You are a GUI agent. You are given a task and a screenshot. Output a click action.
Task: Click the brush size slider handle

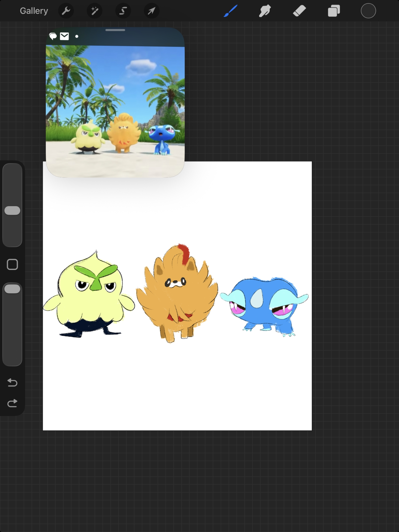[x=12, y=210]
